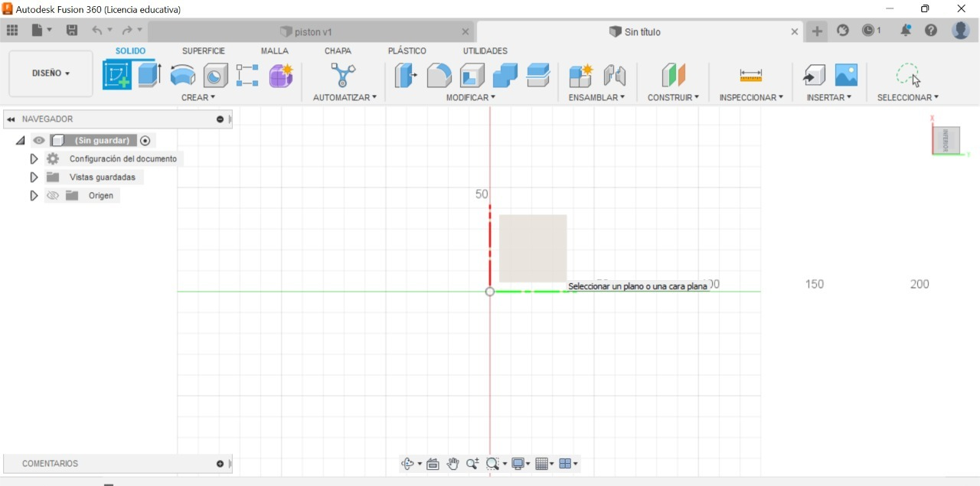Open the CONSTRUIR dropdown menu
This screenshot has height=486, width=980.
click(673, 97)
